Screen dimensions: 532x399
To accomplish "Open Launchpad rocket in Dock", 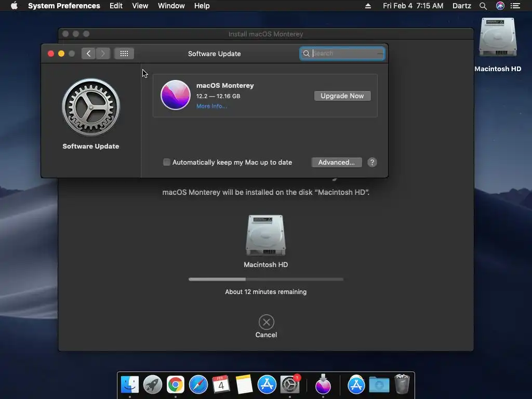I will point(152,384).
